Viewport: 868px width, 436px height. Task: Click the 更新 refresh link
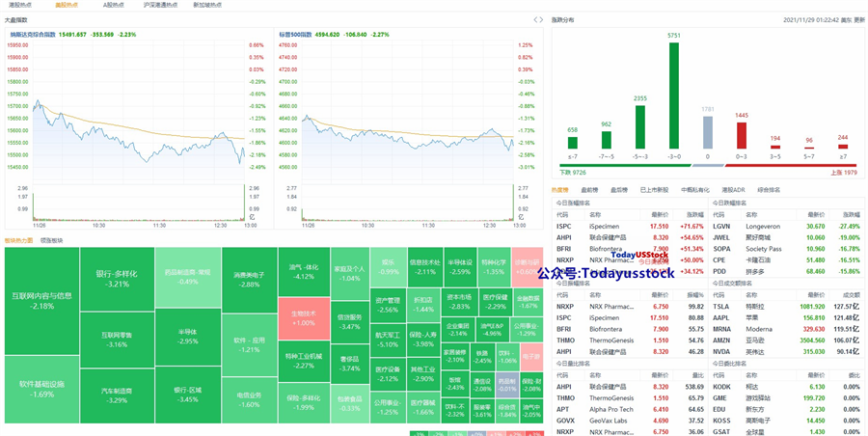coord(859,20)
